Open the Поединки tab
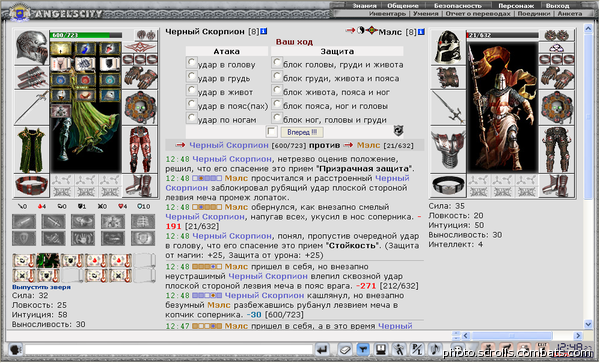Image resolution: width=600 pixels, height=363 pixels. click(533, 13)
